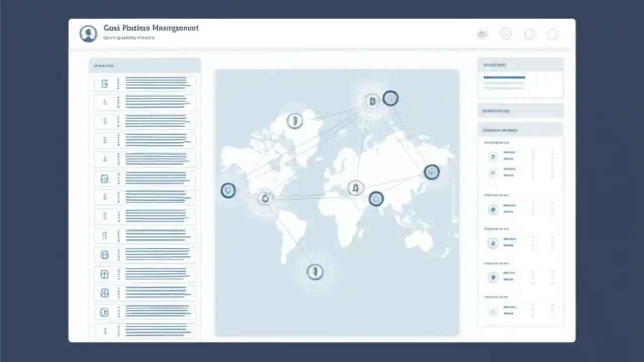This screenshot has height=362, width=644.
Task: Select the building icon on the first sidebar entry
Action: [x=104, y=83]
